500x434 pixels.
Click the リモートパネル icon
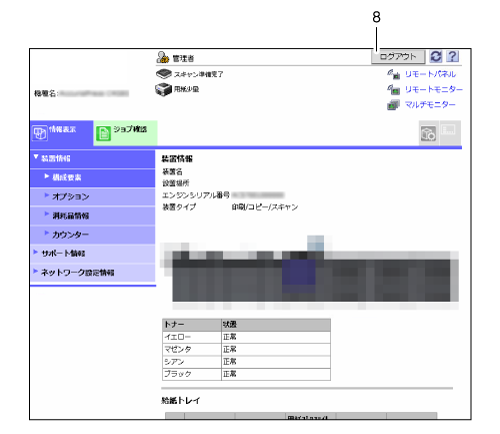tap(393, 74)
